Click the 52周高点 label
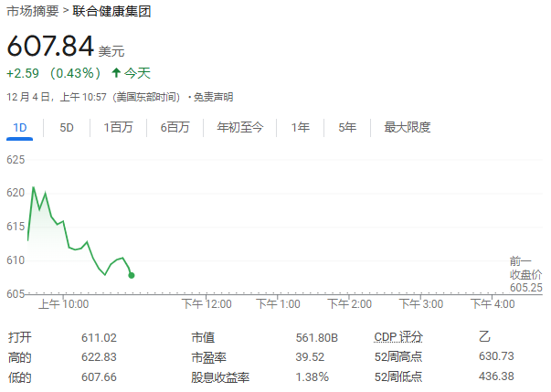 (x=398, y=357)
